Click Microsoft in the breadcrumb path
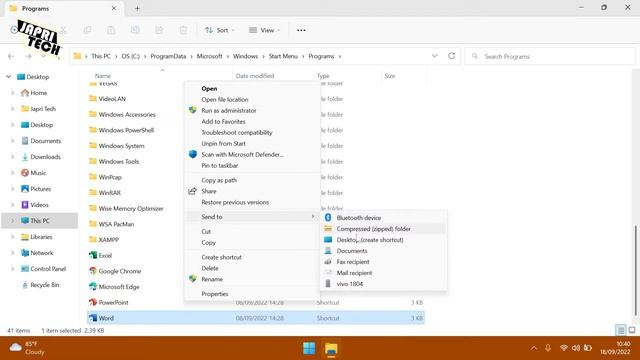Image resolution: width=640 pixels, height=360 pixels. coord(209,56)
